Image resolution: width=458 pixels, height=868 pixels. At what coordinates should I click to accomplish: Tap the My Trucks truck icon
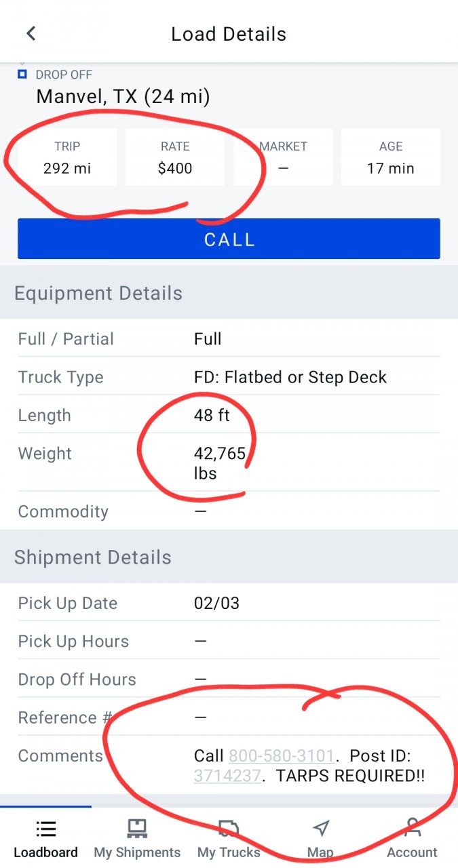coord(229,829)
